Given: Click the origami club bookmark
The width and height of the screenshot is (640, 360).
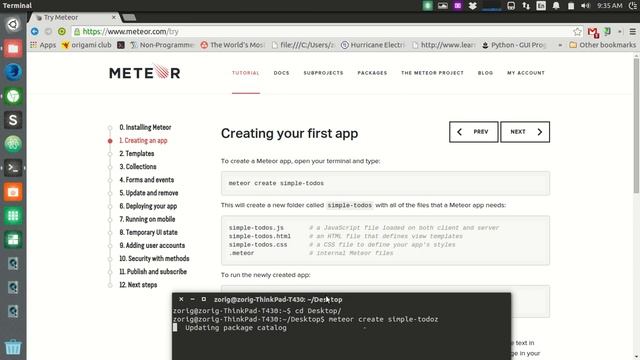Looking at the screenshot, I should click(x=87, y=45).
